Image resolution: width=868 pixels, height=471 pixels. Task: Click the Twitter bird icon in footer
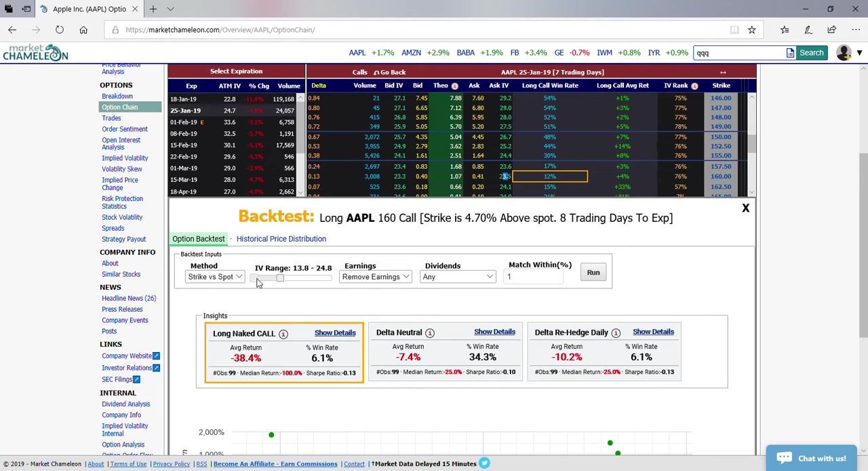(x=484, y=464)
